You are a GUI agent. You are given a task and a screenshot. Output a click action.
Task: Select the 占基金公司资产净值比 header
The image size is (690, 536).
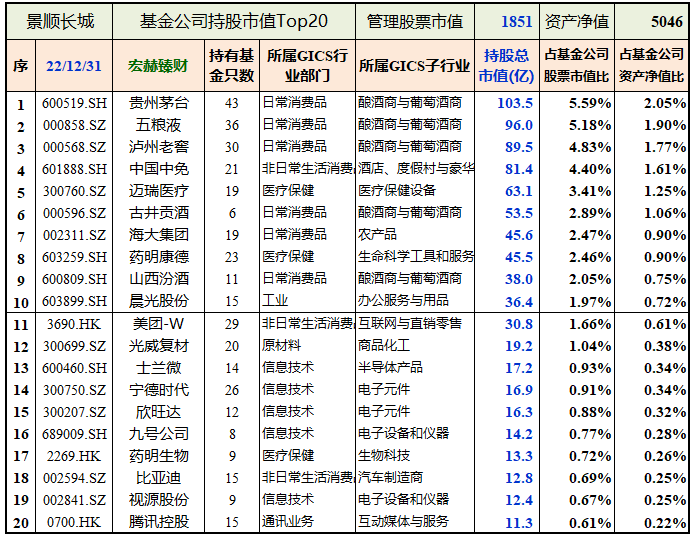652,66
